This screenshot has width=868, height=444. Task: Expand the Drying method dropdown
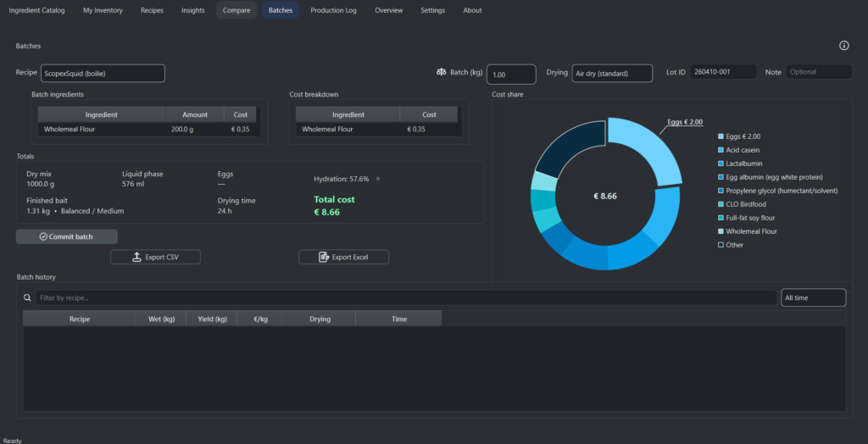point(611,74)
